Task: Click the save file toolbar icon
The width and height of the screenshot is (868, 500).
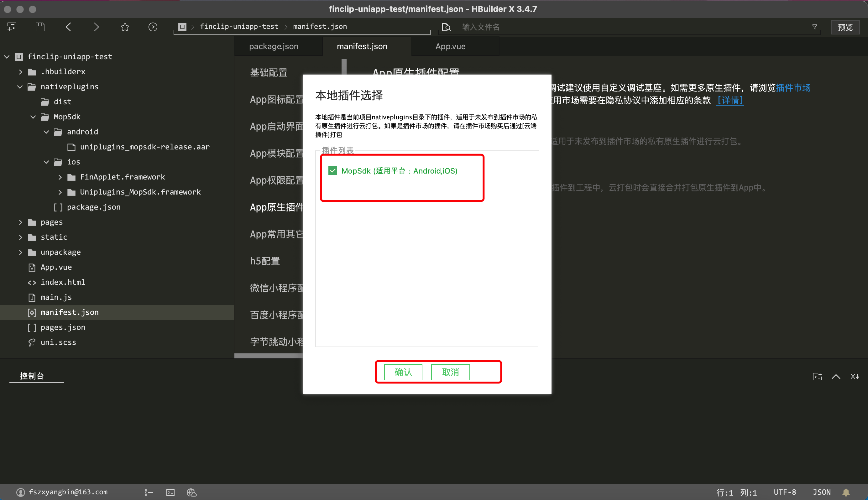Action: (40, 27)
